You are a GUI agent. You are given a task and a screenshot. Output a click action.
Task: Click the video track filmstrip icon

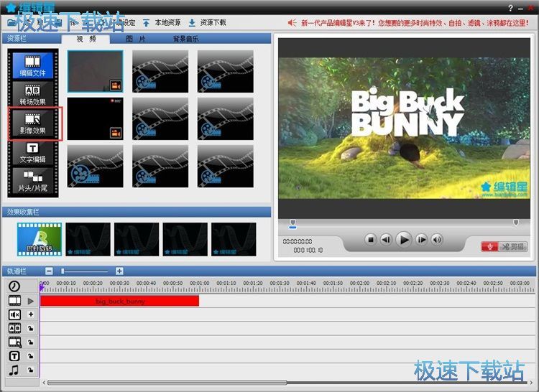coord(14,301)
